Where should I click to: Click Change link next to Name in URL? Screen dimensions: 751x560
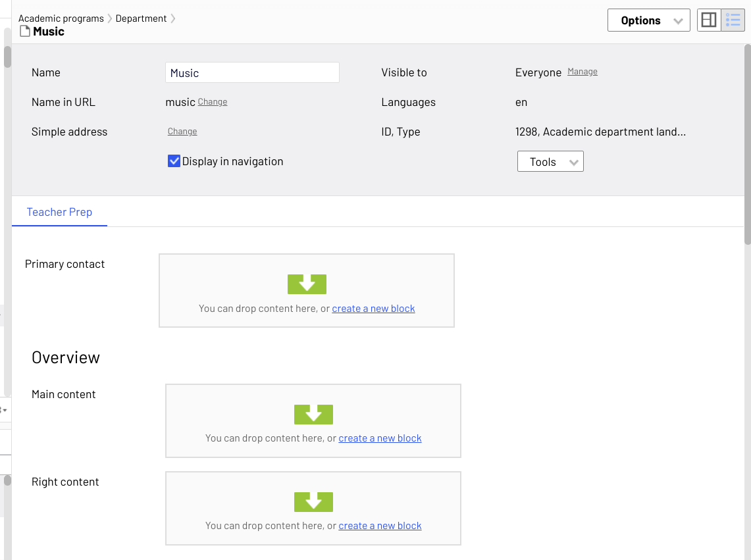tap(213, 102)
